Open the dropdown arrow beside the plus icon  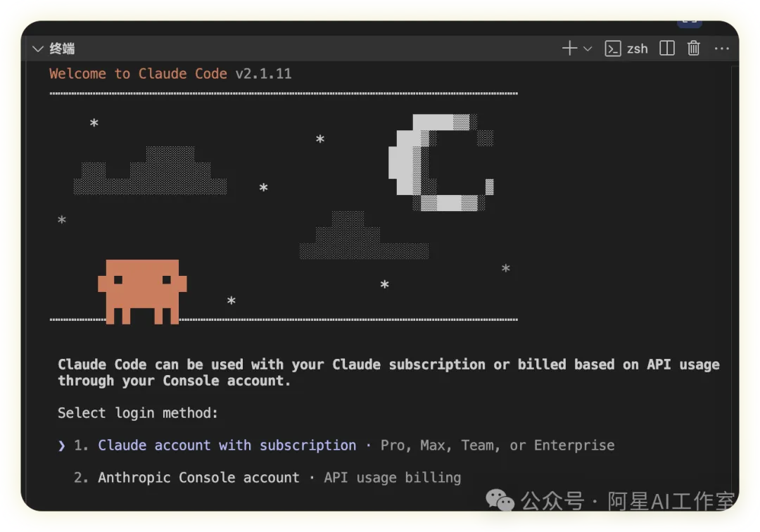click(x=588, y=49)
